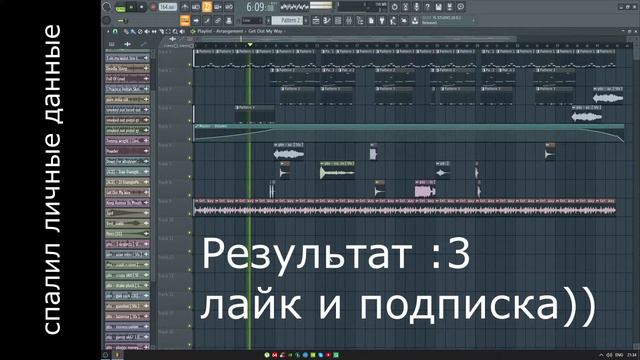The width and height of the screenshot is (640, 360).
Task: Select the Master Volume automation clip
Action: pos(409,133)
